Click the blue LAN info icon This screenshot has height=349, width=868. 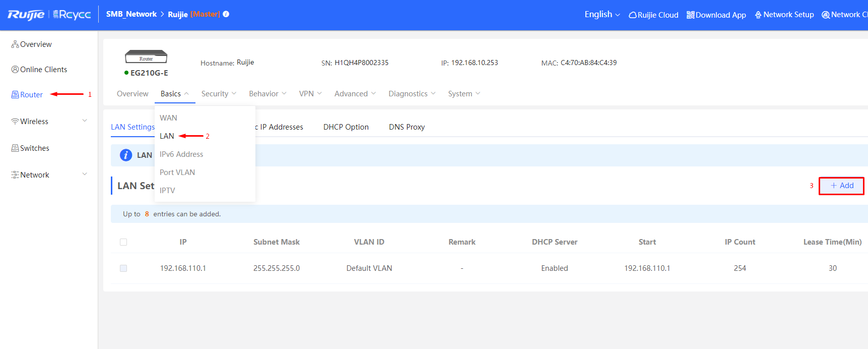point(126,155)
